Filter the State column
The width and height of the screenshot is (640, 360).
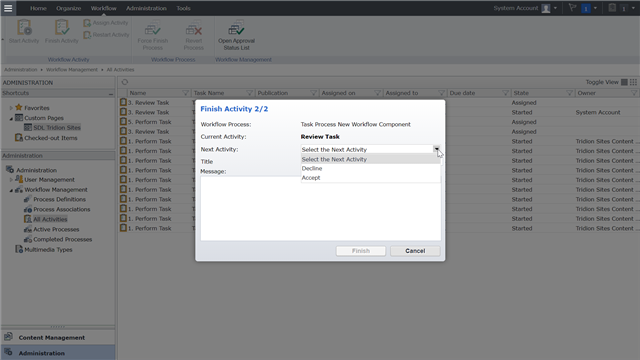point(569,93)
